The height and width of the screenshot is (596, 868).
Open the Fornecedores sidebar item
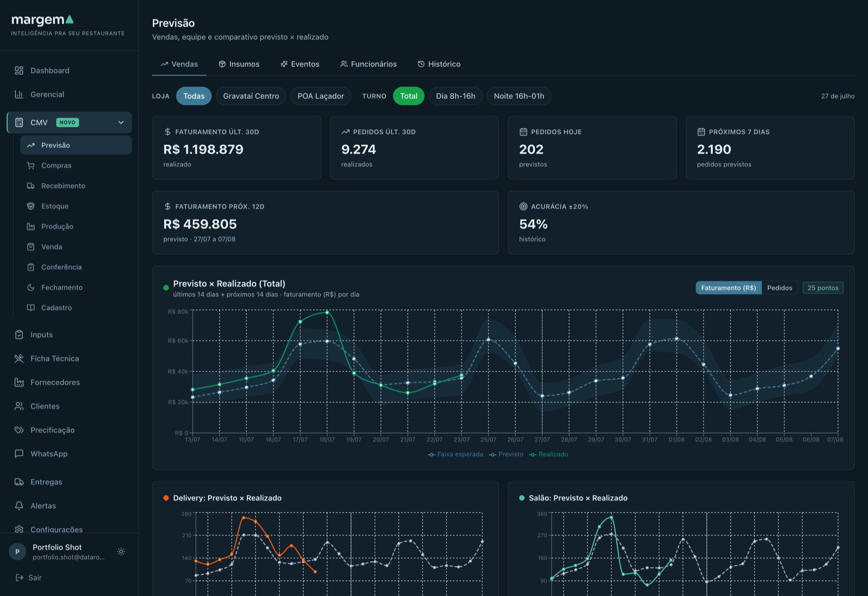coord(69,382)
